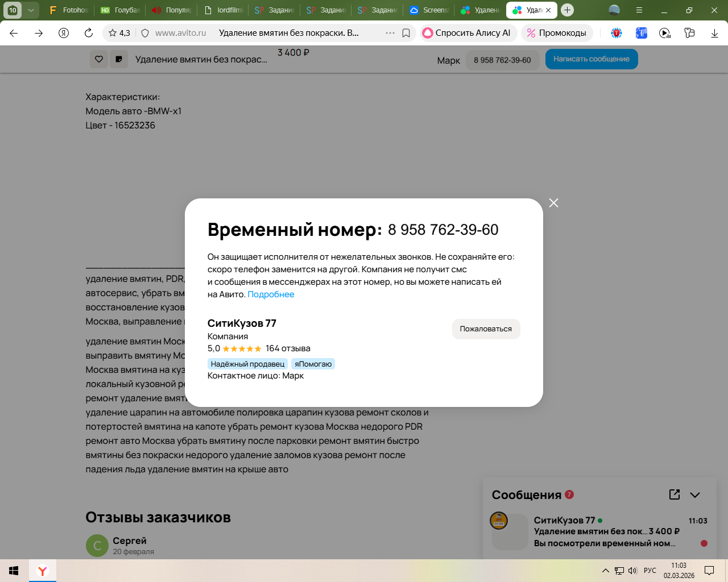
Task: Add a note with the sticky note icon
Action: pos(119,59)
